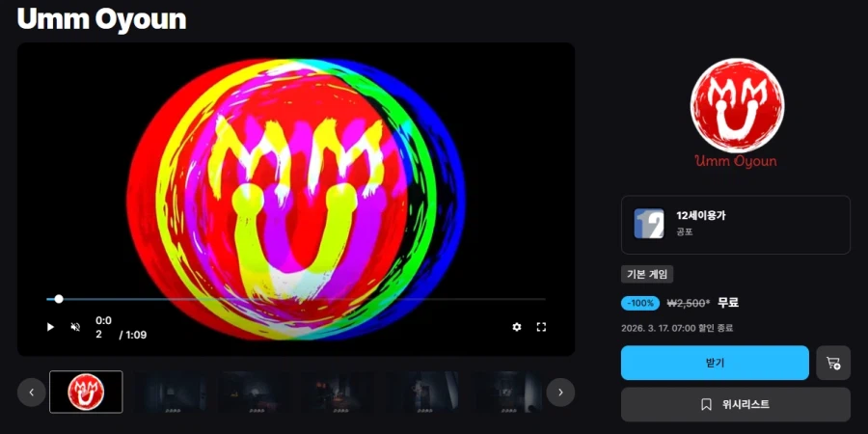Open the 12세이용가 age rating box

[736, 224]
